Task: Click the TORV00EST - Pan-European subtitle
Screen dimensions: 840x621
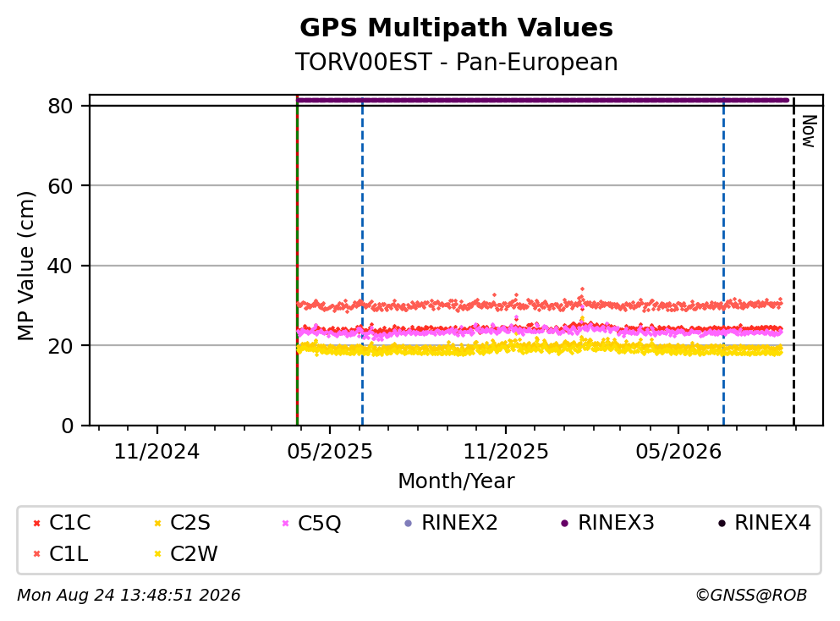Action: pyautogui.click(x=457, y=62)
